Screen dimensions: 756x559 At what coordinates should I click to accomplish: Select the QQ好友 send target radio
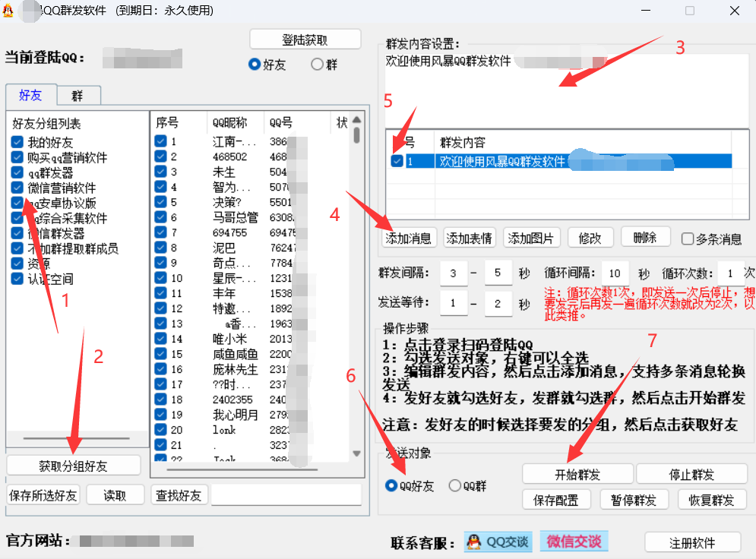pyautogui.click(x=391, y=485)
